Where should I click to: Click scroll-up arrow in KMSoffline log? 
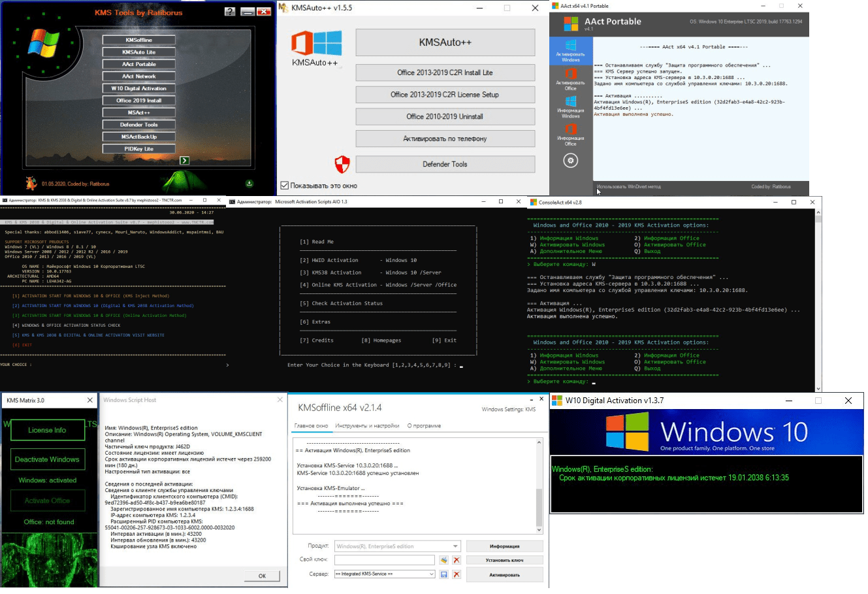pyautogui.click(x=539, y=443)
